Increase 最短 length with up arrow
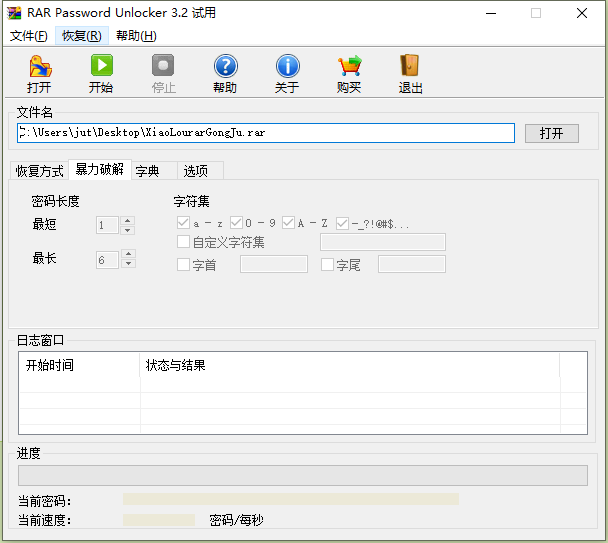 pos(128,221)
